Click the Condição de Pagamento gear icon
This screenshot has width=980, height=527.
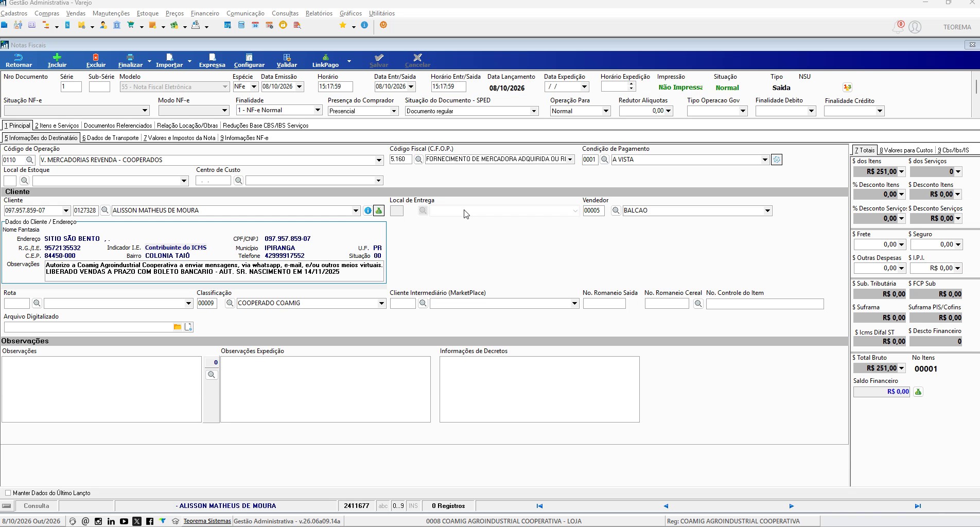pos(777,160)
